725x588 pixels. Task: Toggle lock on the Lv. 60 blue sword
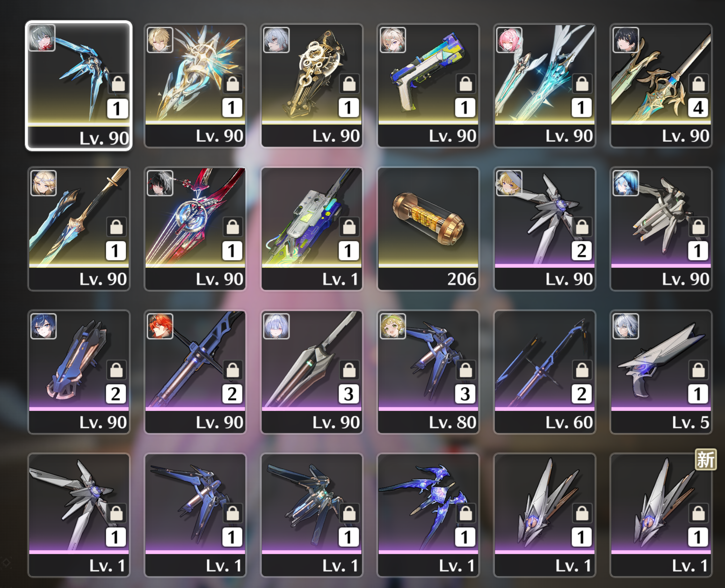[x=582, y=370]
